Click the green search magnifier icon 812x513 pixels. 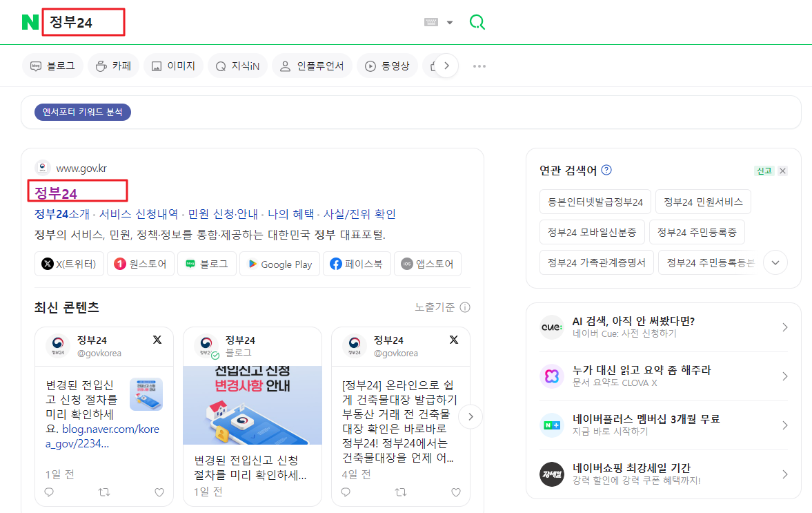(477, 22)
